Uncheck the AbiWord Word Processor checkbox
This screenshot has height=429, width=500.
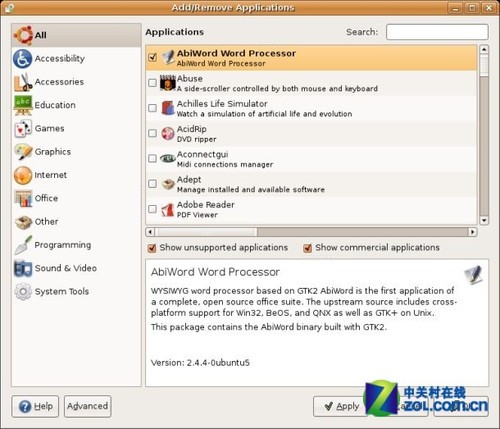152,57
